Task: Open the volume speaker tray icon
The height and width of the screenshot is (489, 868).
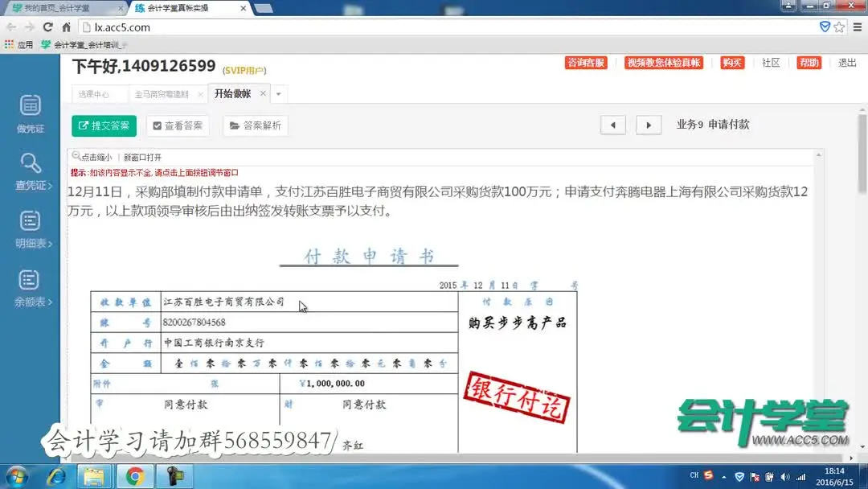Action: (x=785, y=477)
